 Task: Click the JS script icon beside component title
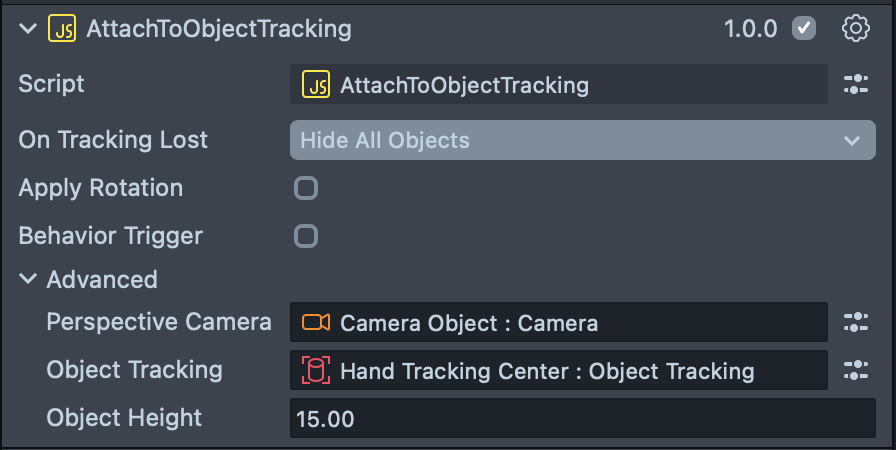[61, 29]
